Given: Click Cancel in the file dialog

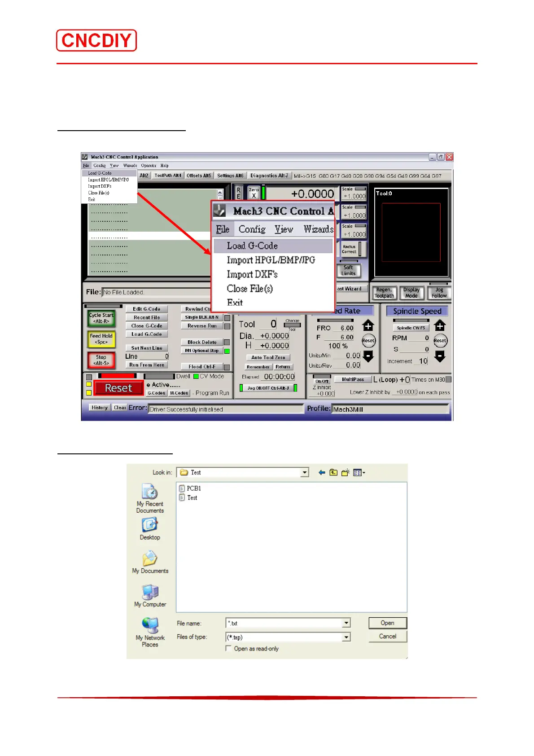Looking at the screenshot, I should 387,637.
